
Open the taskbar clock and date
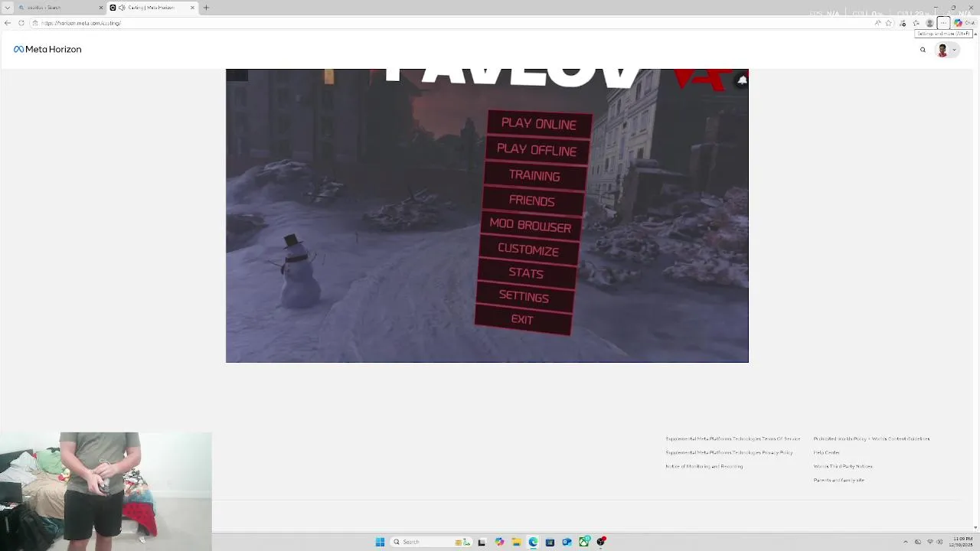point(962,542)
